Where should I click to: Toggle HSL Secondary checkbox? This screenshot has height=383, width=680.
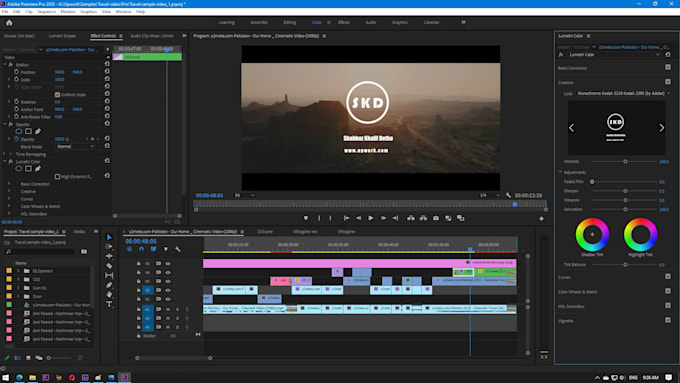[x=668, y=305]
